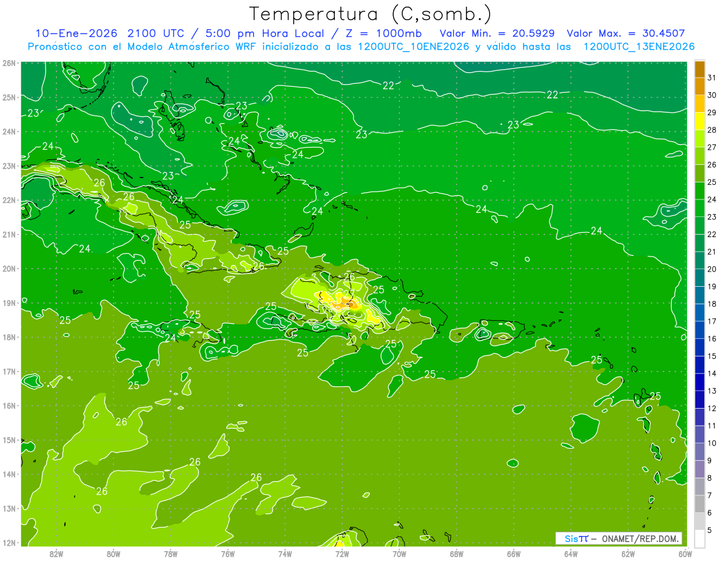
Task: Click color scale label "20"
Action: click(712, 269)
